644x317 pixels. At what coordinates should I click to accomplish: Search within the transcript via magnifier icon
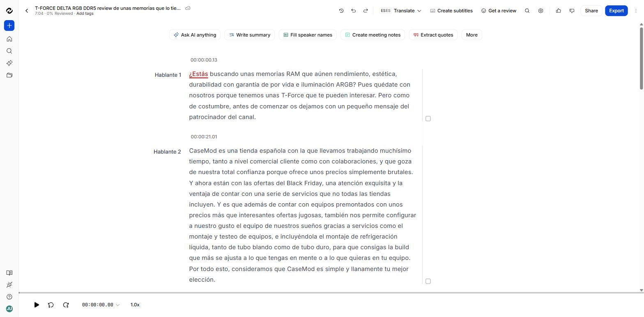(527, 11)
